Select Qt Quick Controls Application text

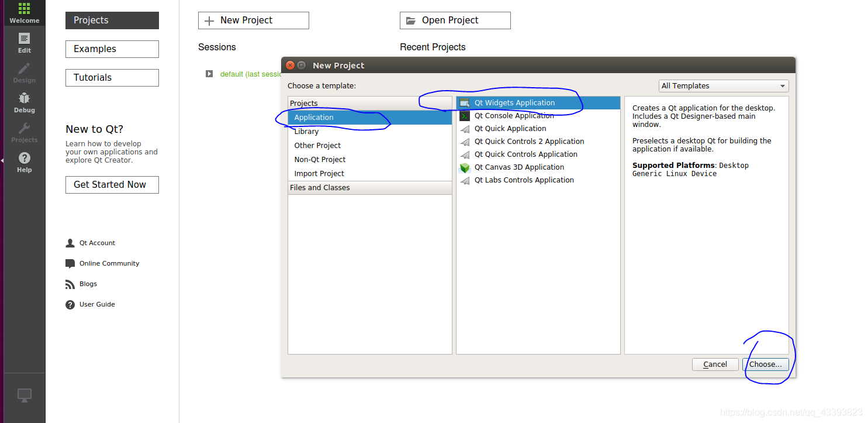pyautogui.click(x=526, y=154)
